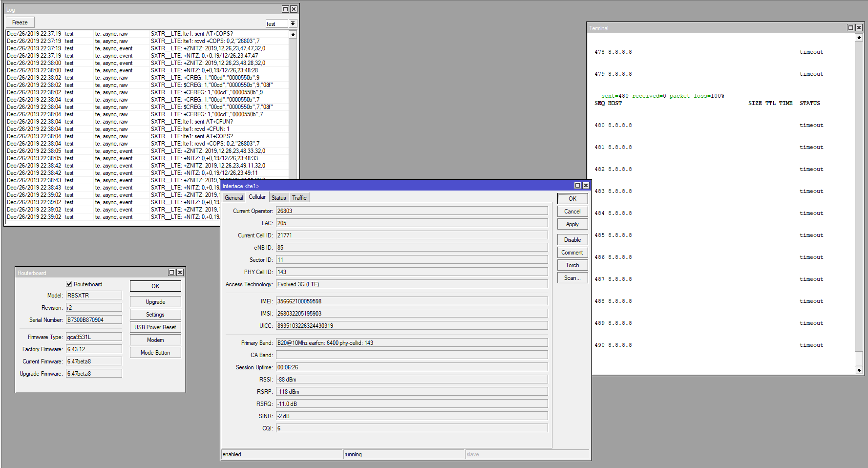868x468 pixels.
Task: Close the Routerboard window
Action: point(180,273)
